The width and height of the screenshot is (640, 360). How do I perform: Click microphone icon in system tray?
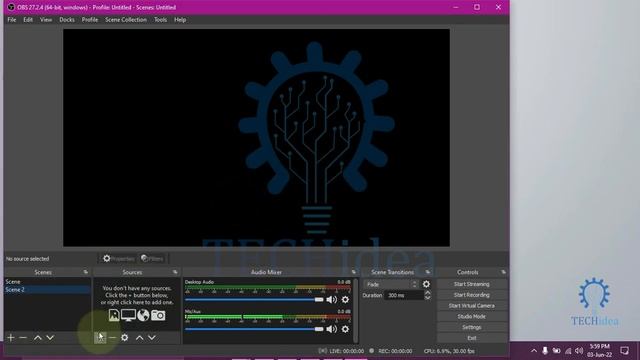545,351
